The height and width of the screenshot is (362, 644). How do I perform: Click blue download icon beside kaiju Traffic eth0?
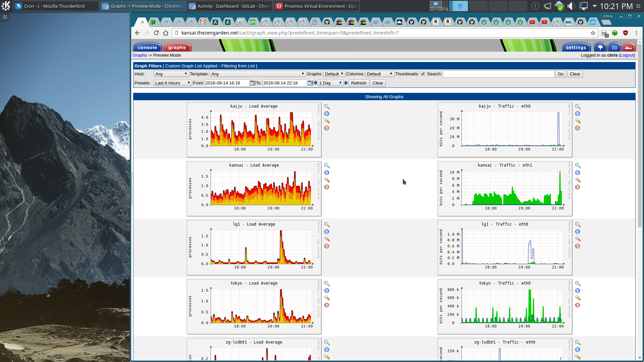click(578, 114)
